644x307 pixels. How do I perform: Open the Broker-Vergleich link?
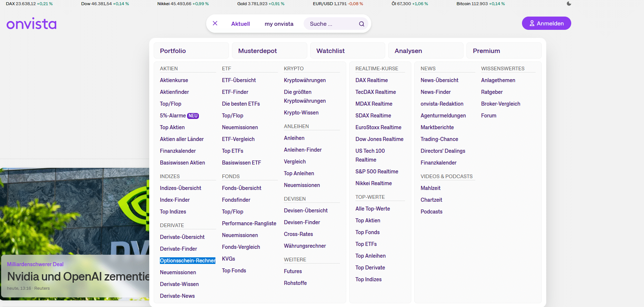(x=500, y=104)
